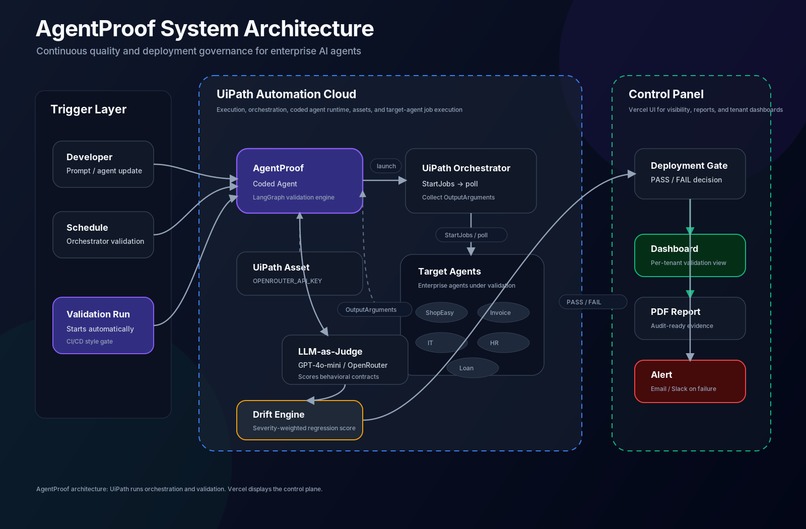Click the 'Control Panel' heading

(x=666, y=94)
